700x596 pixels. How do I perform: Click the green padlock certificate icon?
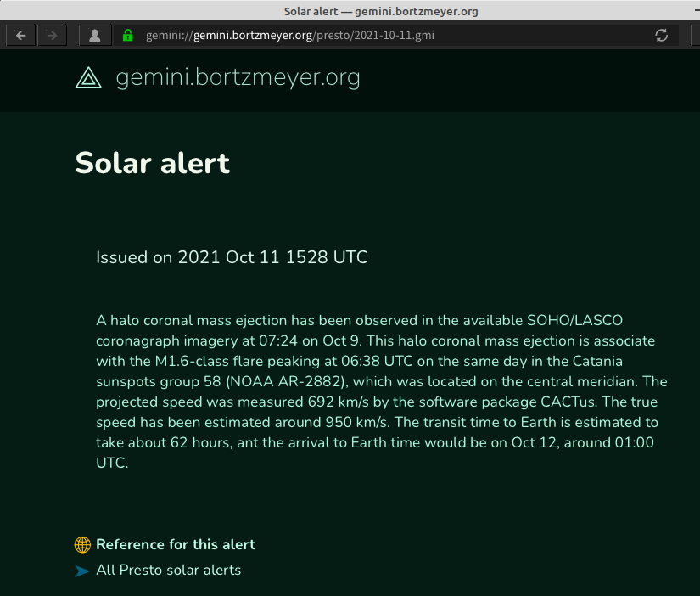point(127,36)
